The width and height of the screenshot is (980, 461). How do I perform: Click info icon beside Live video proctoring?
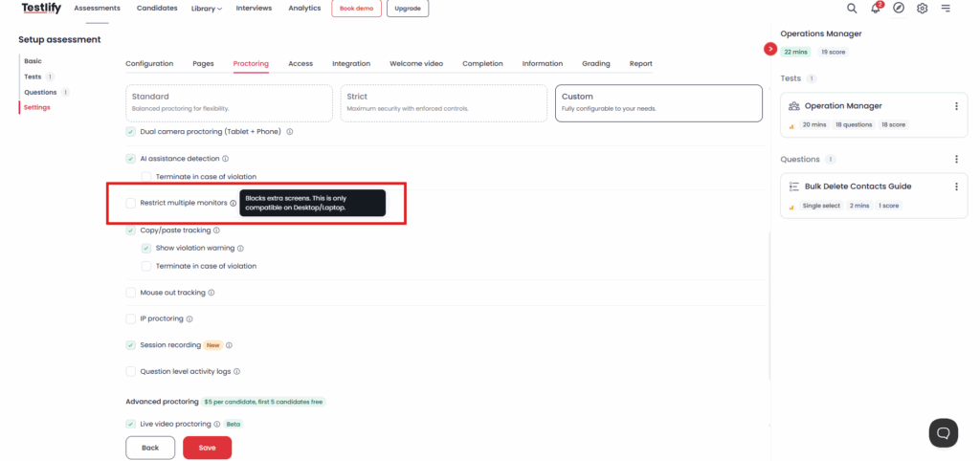point(217,424)
